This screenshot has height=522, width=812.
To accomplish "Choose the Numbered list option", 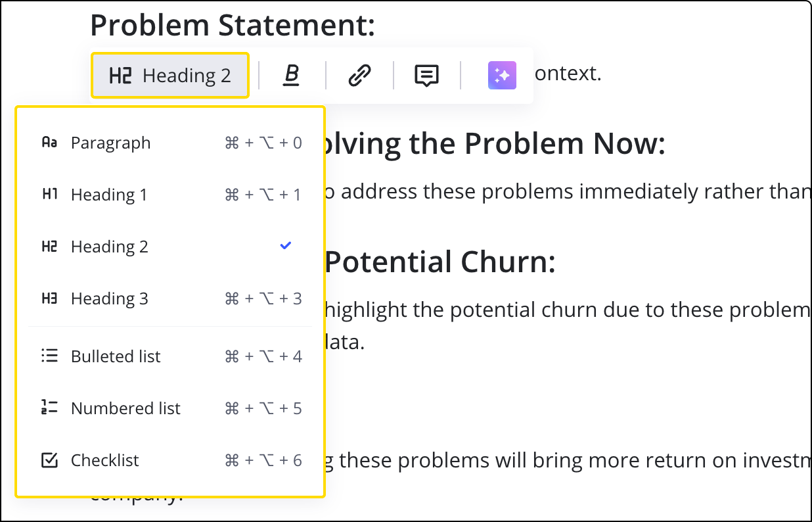I will (x=125, y=408).
